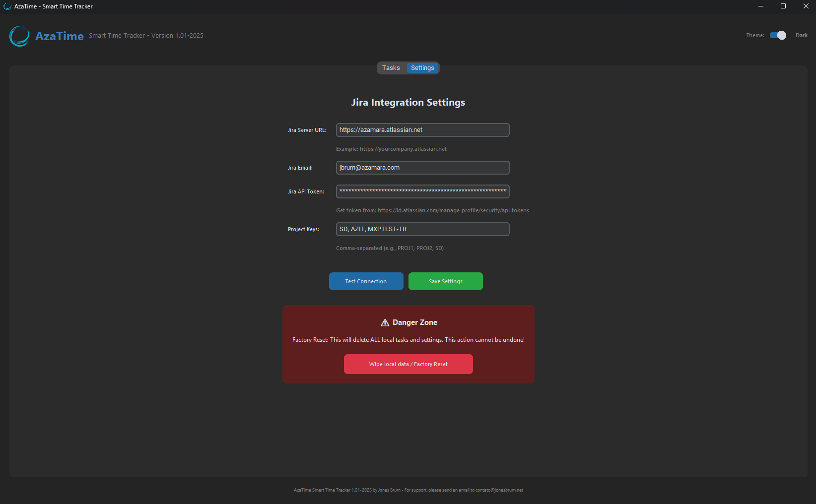The height and width of the screenshot is (504, 816).
Task: Select the Jira API Token field
Action: [422, 191]
